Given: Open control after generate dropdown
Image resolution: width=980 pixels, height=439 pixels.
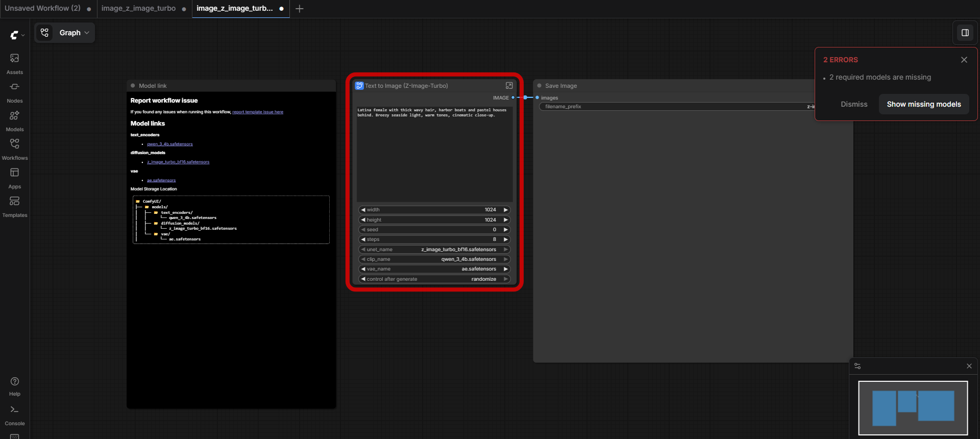Looking at the screenshot, I should coord(434,279).
